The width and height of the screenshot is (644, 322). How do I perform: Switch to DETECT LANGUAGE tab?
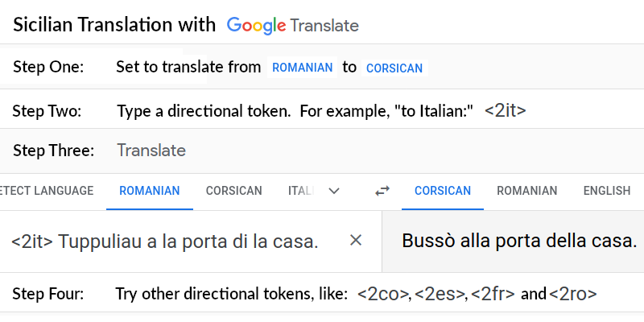point(47,191)
